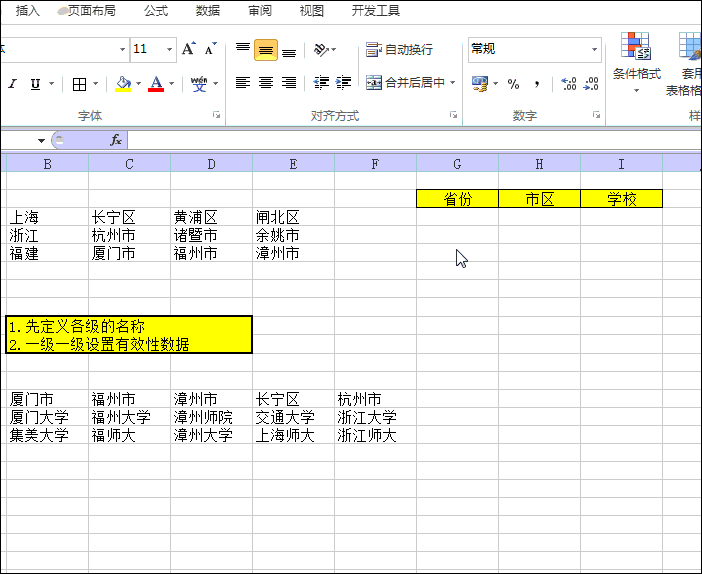
Task: Open the underline style dropdown arrow
Action: 51,84
